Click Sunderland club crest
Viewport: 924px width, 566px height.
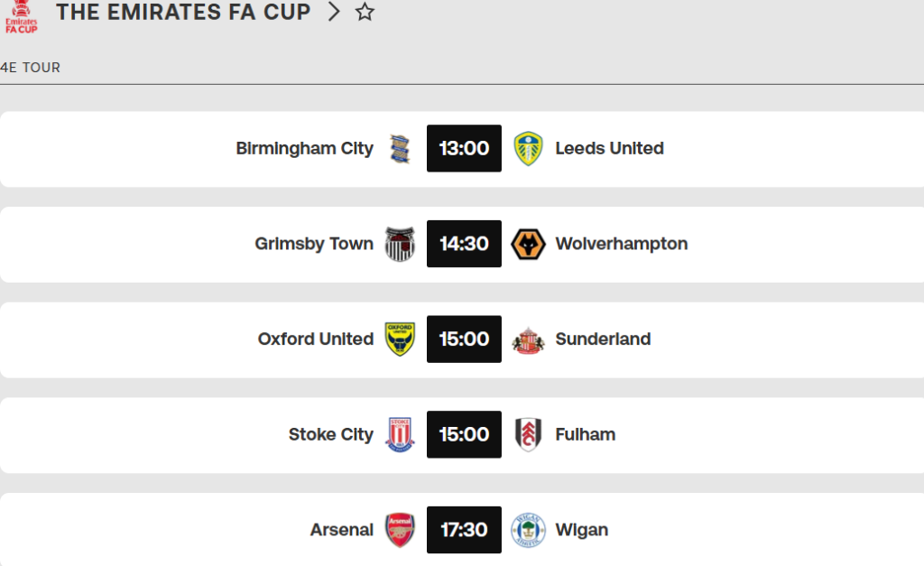tap(528, 340)
